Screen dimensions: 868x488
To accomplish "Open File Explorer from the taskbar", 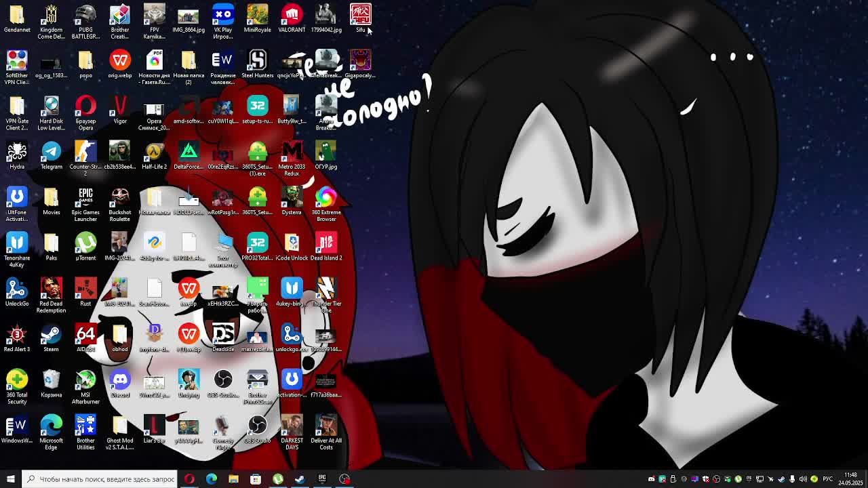I will pos(233,479).
